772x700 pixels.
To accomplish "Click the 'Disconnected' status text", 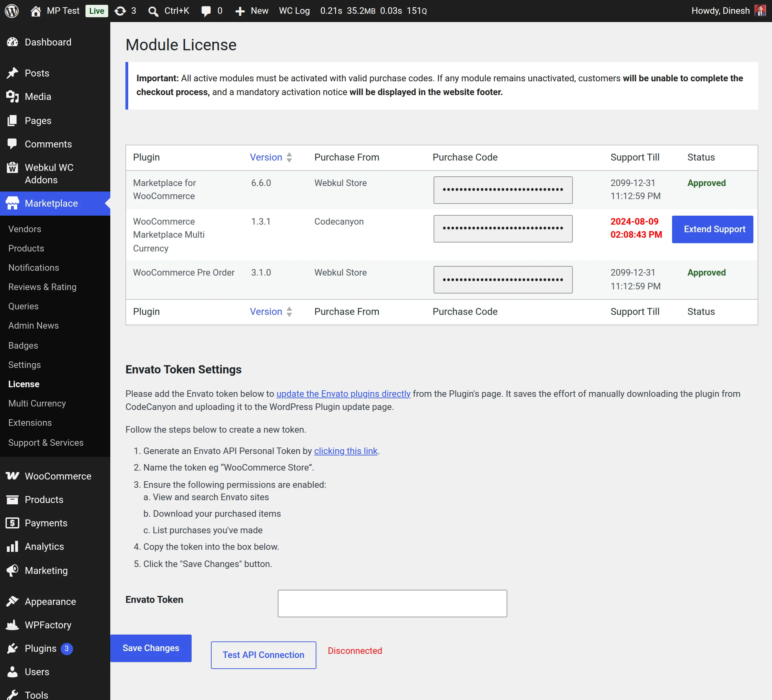I will pyautogui.click(x=355, y=651).
